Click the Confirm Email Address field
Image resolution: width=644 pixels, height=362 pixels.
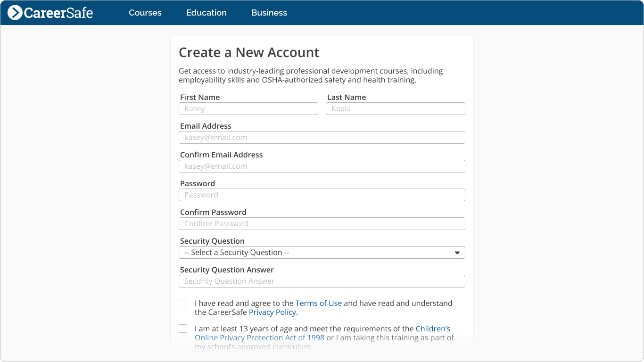[x=322, y=166]
